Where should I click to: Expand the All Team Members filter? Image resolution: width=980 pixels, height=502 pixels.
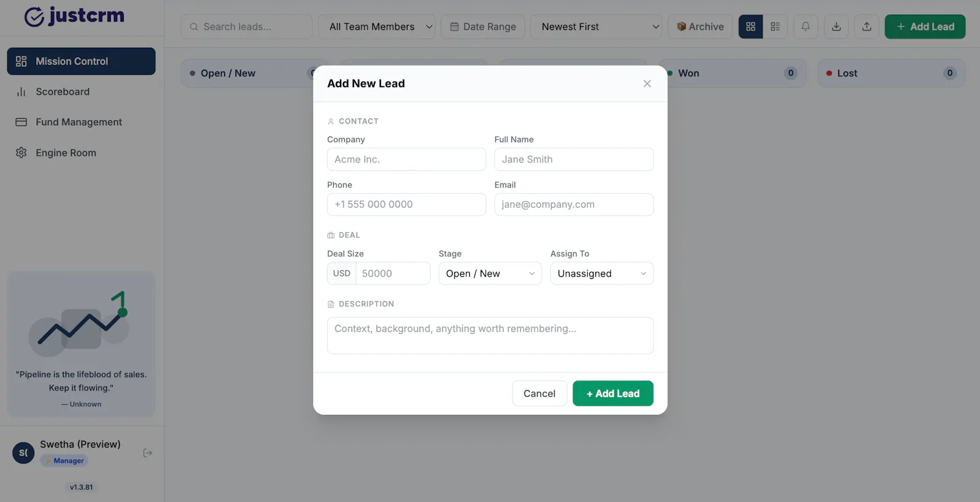click(377, 27)
